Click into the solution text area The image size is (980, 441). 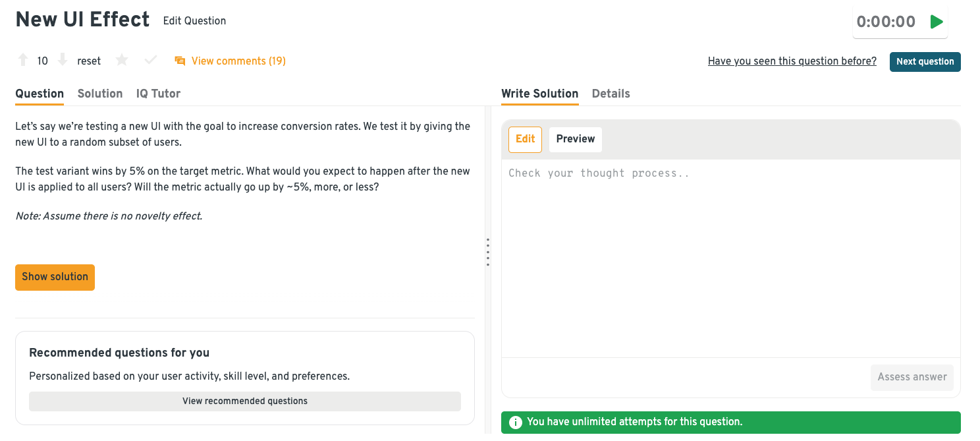click(730, 257)
